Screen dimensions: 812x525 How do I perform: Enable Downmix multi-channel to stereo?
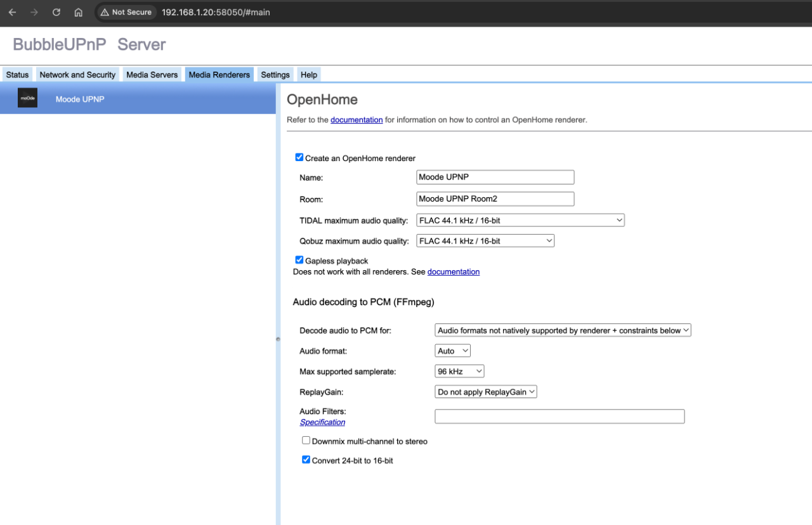pyautogui.click(x=306, y=440)
